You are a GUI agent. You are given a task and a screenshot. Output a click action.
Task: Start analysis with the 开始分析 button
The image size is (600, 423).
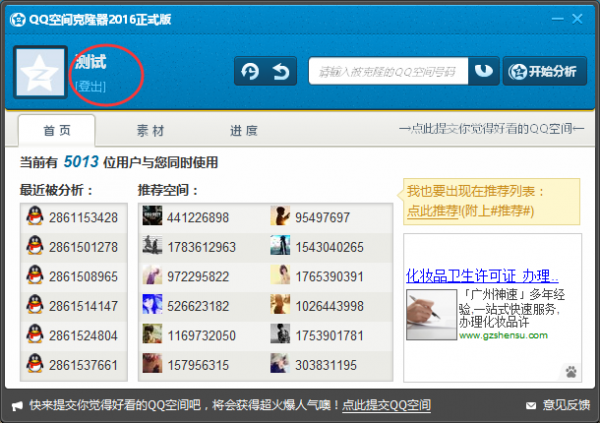545,71
